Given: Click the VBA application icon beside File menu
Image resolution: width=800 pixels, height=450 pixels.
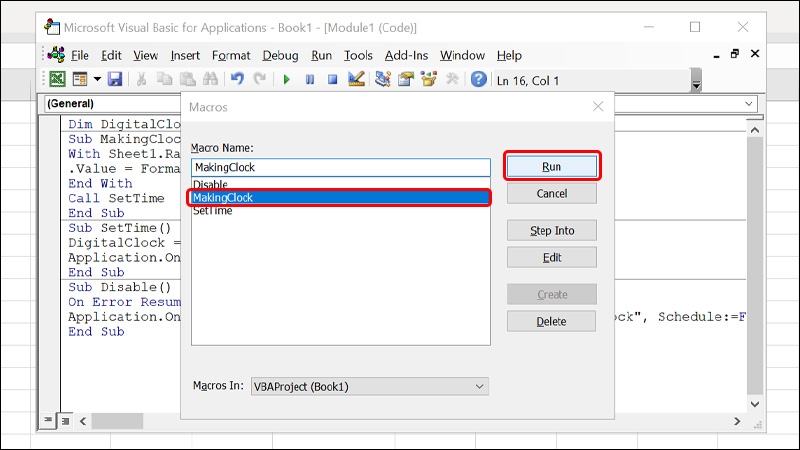Looking at the screenshot, I should tap(56, 55).
